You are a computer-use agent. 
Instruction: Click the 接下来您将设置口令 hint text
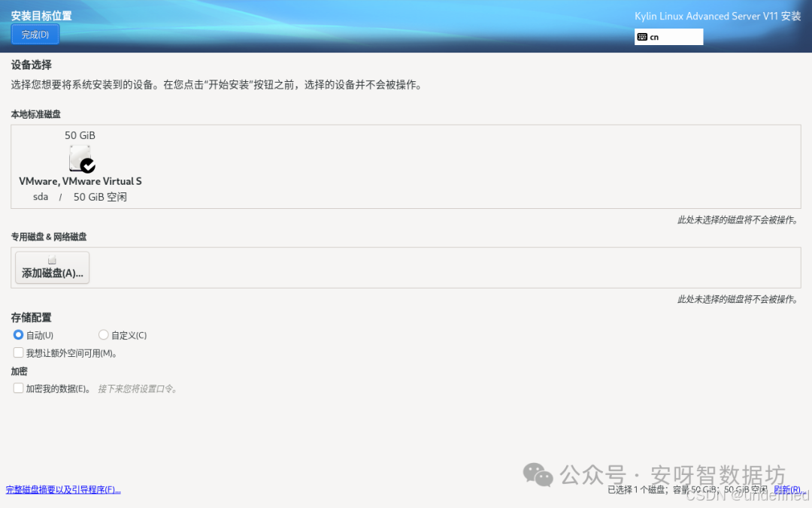(138, 389)
